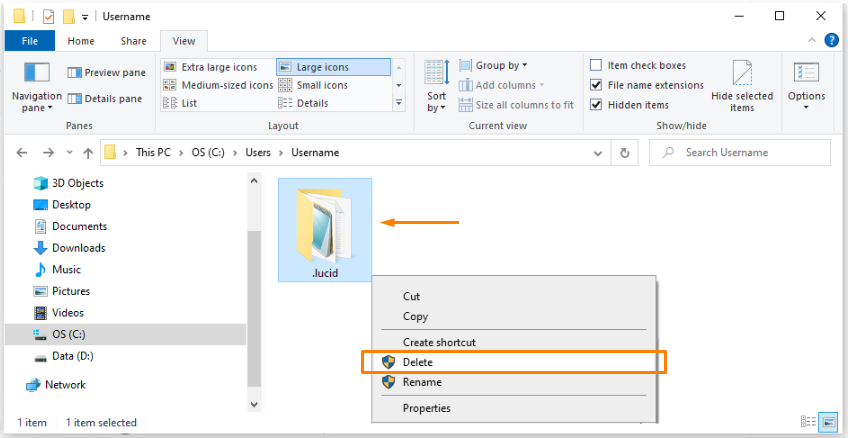
Task: Select Small icons layout
Action: (314, 85)
